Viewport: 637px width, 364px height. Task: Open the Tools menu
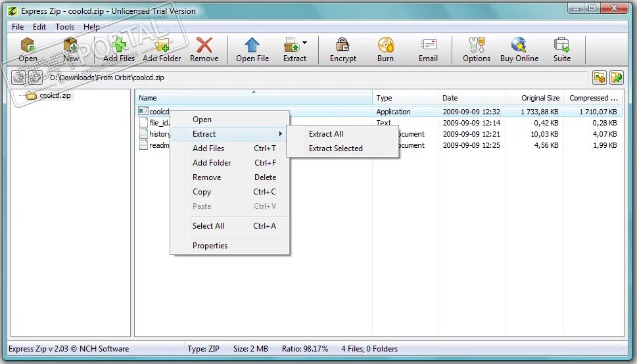click(x=65, y=27)
